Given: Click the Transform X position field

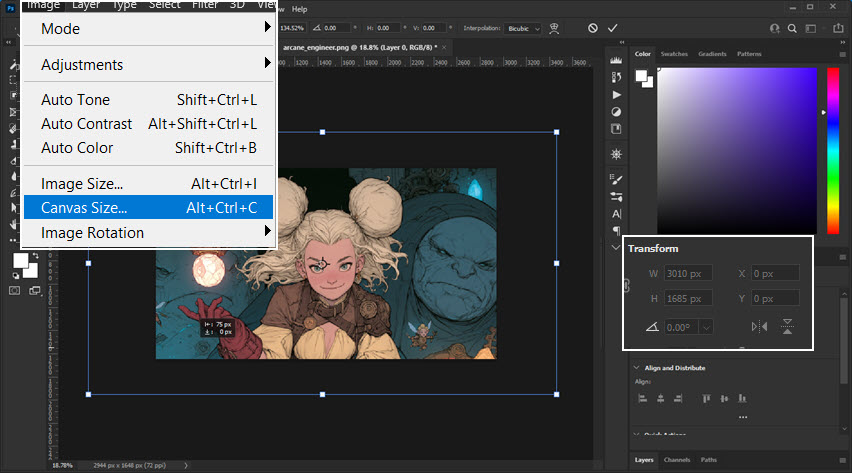Looking at the screenshot, I should [775, 273].
